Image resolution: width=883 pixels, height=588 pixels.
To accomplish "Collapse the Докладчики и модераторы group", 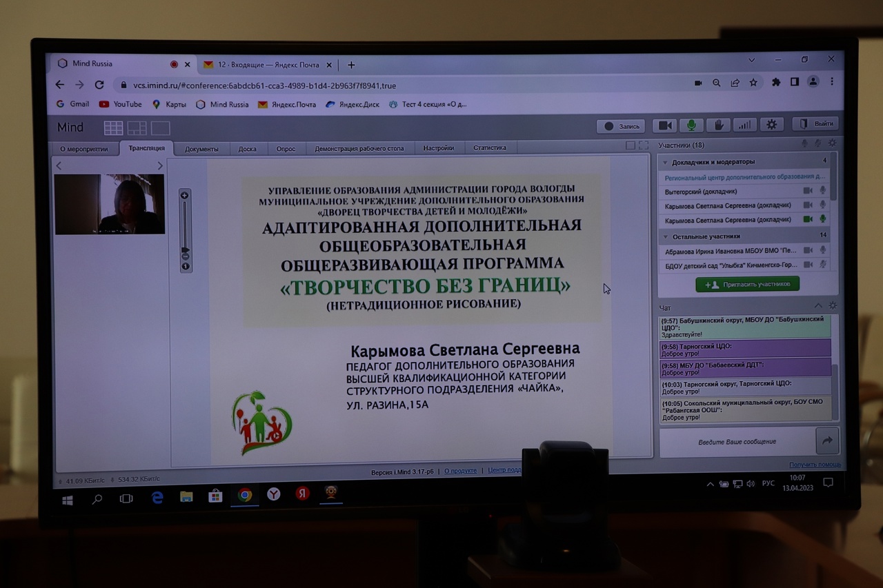I will coord(665,162).
